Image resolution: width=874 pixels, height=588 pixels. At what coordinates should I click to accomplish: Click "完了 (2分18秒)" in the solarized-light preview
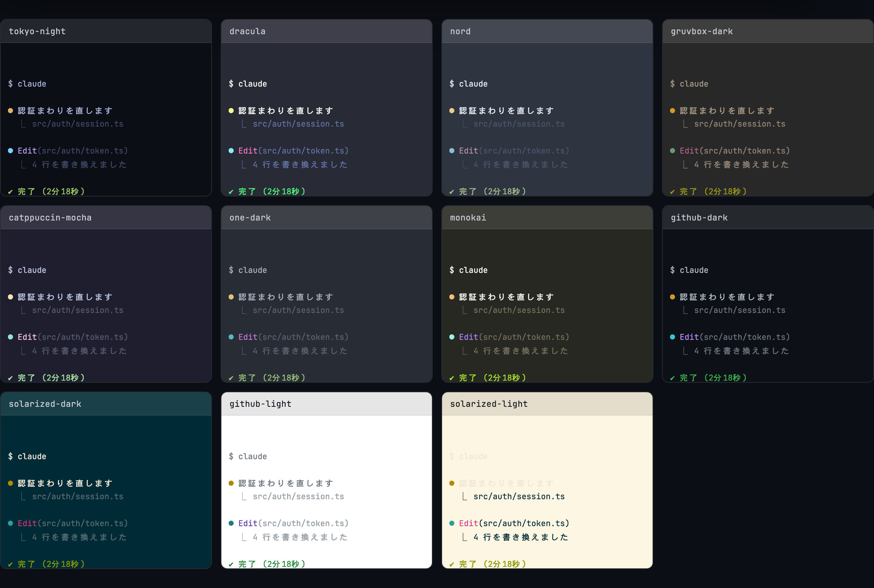[493, 564]
